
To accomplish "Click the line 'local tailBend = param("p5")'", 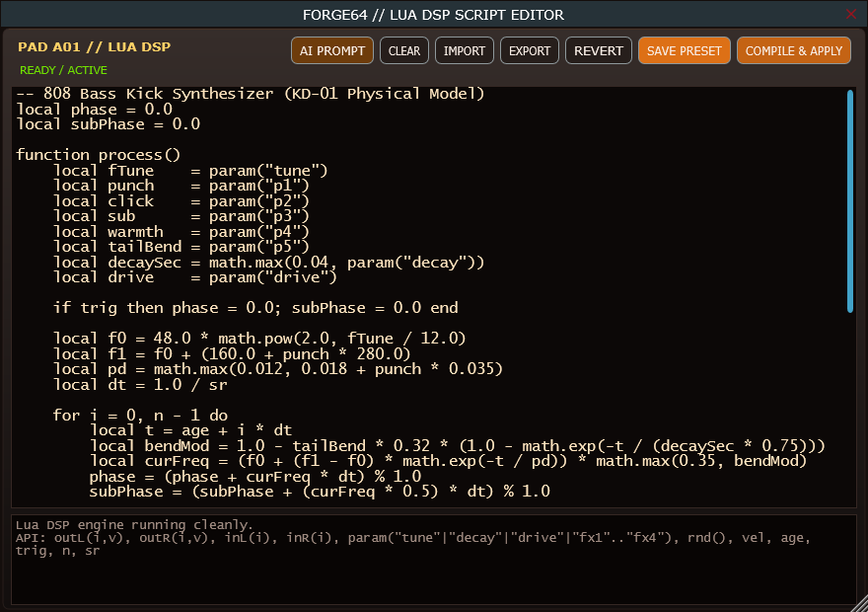I will [181, 247].
